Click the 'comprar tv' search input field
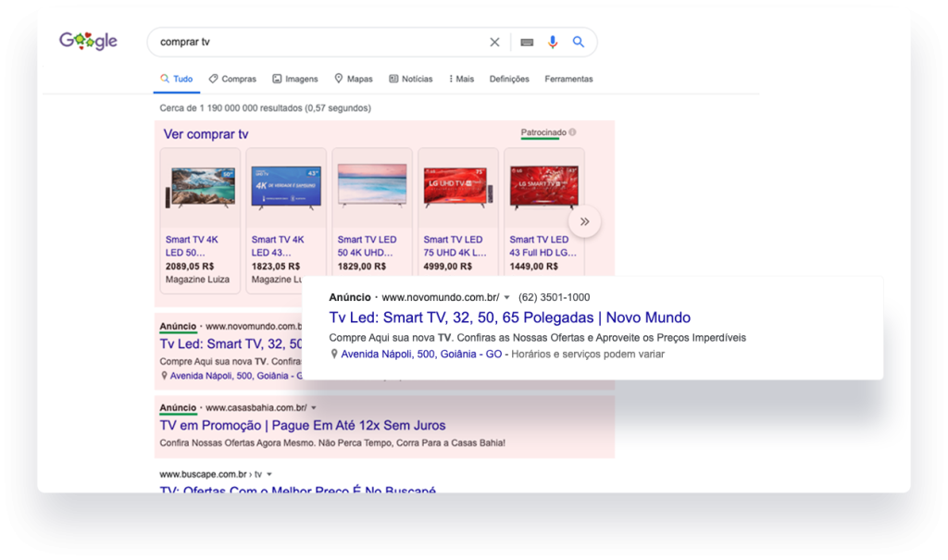Image resolution: width=948 pixels, height=560 pixels. [x=315, y=42]
